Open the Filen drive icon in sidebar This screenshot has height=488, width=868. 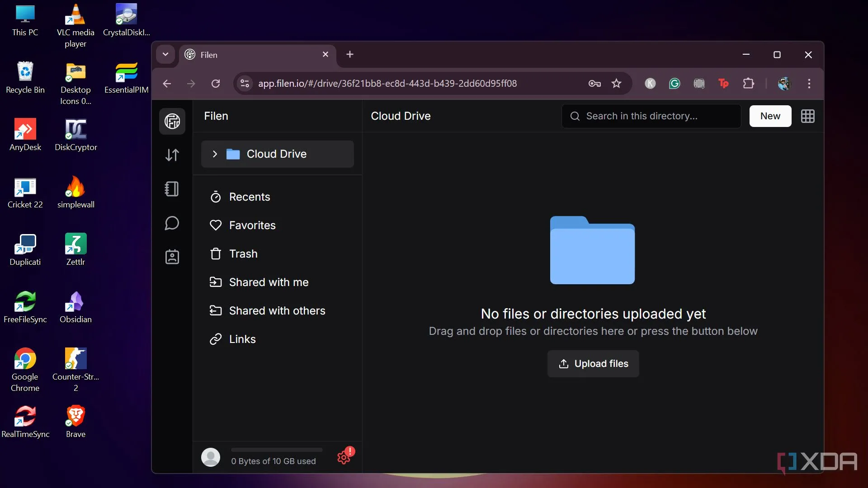pos(172,121)
